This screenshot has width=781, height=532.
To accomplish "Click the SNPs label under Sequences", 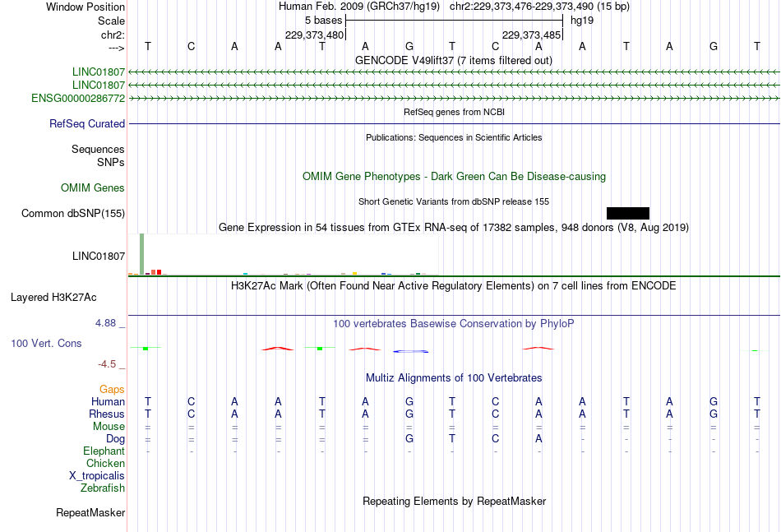I will pos(111,162).
